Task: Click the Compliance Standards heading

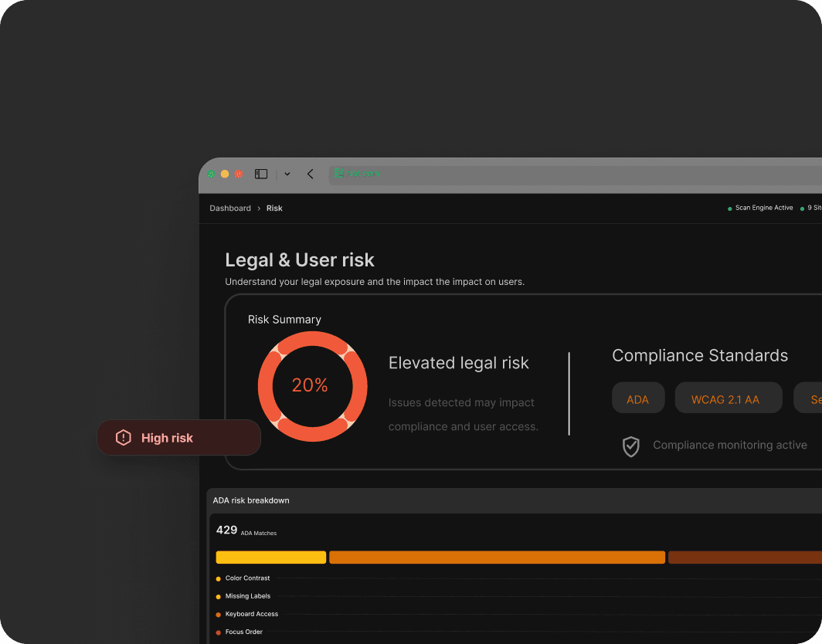Action: (700, 355)
